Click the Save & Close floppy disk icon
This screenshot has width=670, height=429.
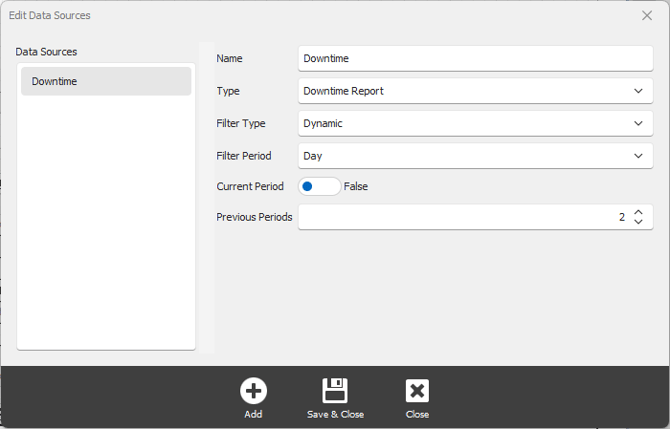335,391
